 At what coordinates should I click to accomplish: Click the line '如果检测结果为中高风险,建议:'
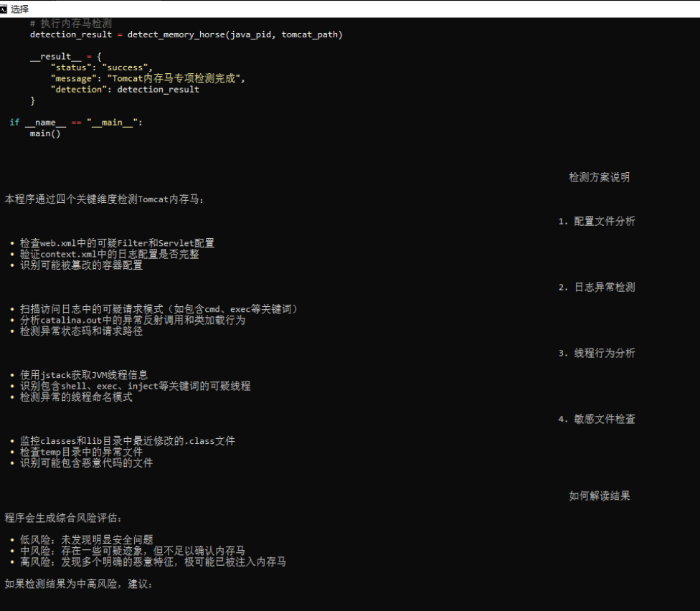click(x=79, y=584)
